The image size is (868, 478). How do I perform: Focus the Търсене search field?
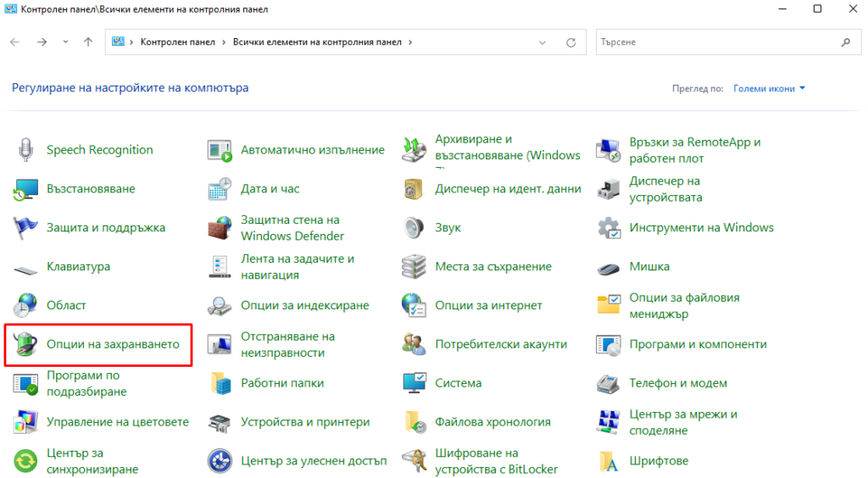point(728,42)
